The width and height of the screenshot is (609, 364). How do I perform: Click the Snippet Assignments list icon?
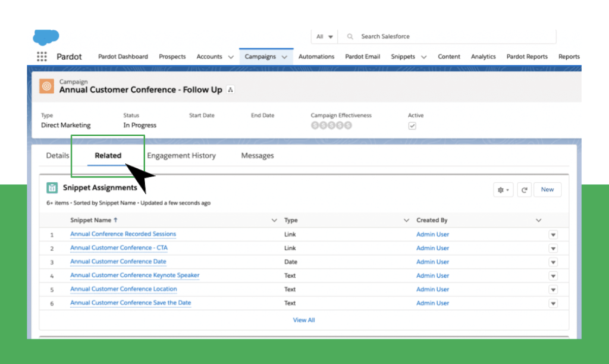point(52,187)
